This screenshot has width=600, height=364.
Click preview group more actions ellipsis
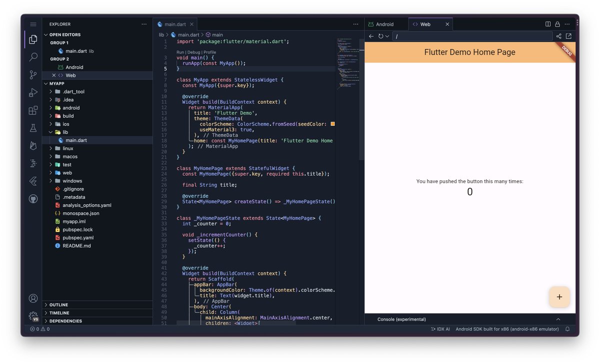(x=566, y=24)
